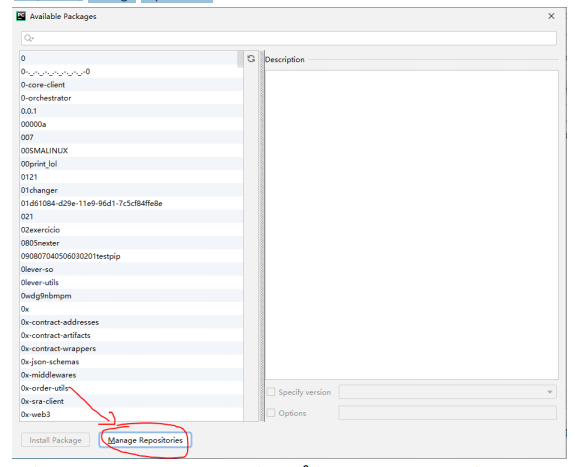Viewport: 575px width, 467px height.
Task: Select package '01changer'
Action: click(x=131, y=190)
